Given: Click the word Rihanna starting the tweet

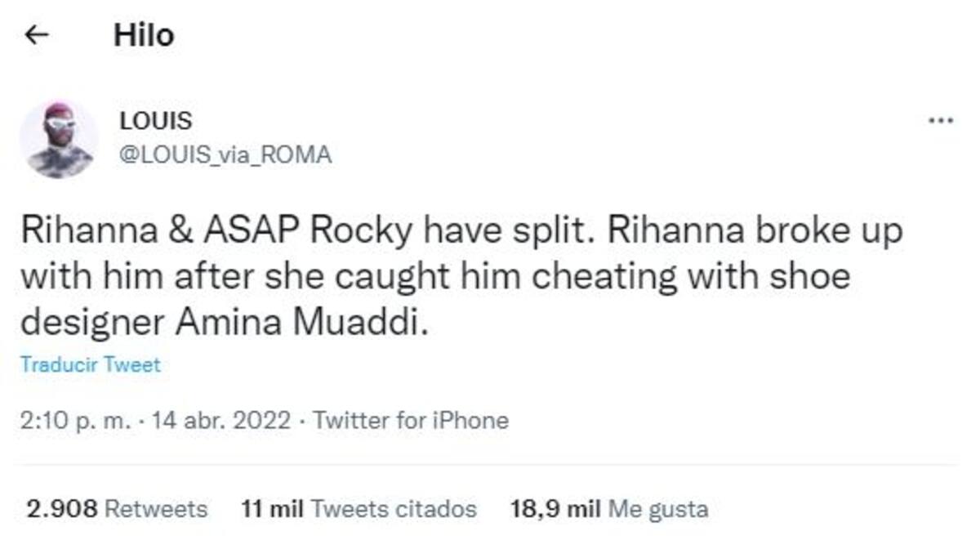Looking at the screenshot, I should 73,232.
